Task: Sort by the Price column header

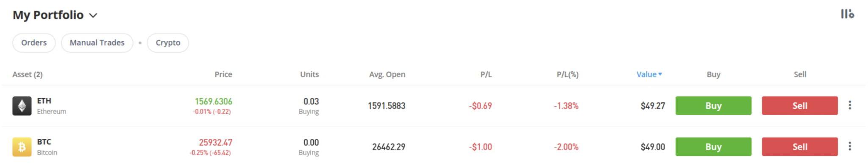Action: coord(223,74)
